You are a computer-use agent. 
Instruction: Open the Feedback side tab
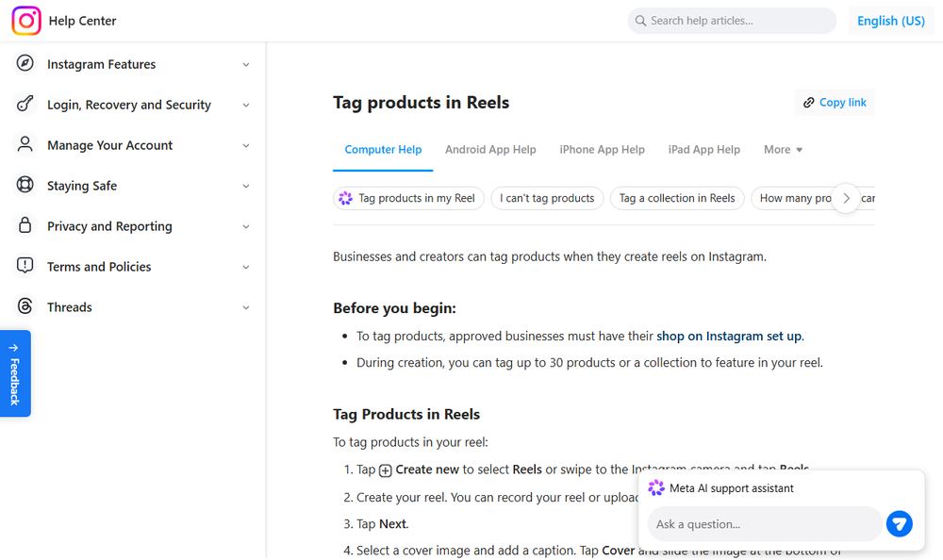click(x=15, y=373)
